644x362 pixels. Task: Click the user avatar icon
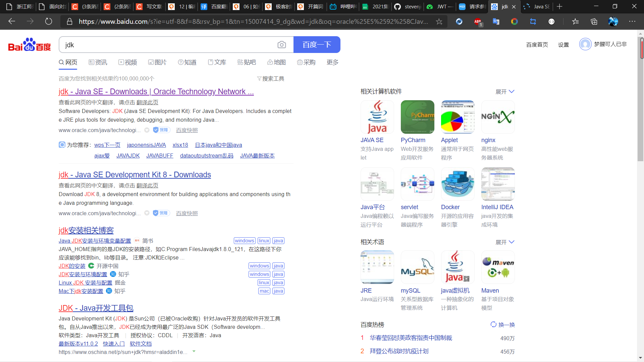click(585, 44)
